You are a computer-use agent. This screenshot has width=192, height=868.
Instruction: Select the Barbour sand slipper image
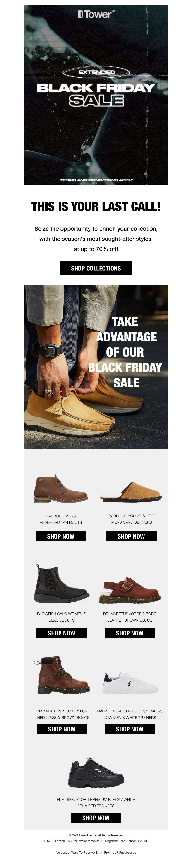click(131, 492)
